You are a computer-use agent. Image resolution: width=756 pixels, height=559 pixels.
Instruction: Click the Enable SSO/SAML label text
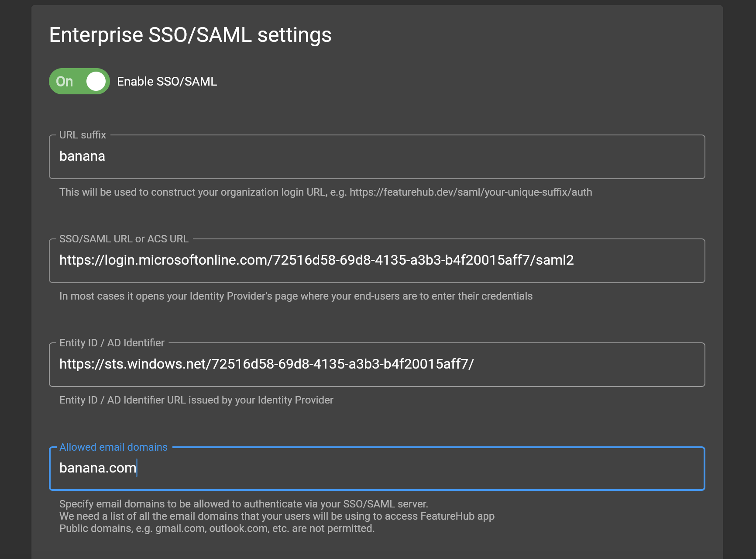click(x=166, y=81)
